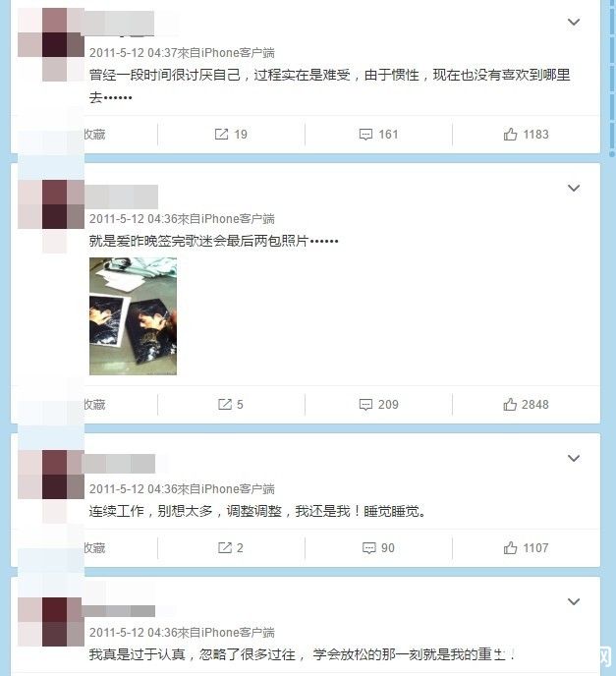The image size is (616, 676).
Task: Open the signed photos thumbnail image
Action: pos(133,316)
